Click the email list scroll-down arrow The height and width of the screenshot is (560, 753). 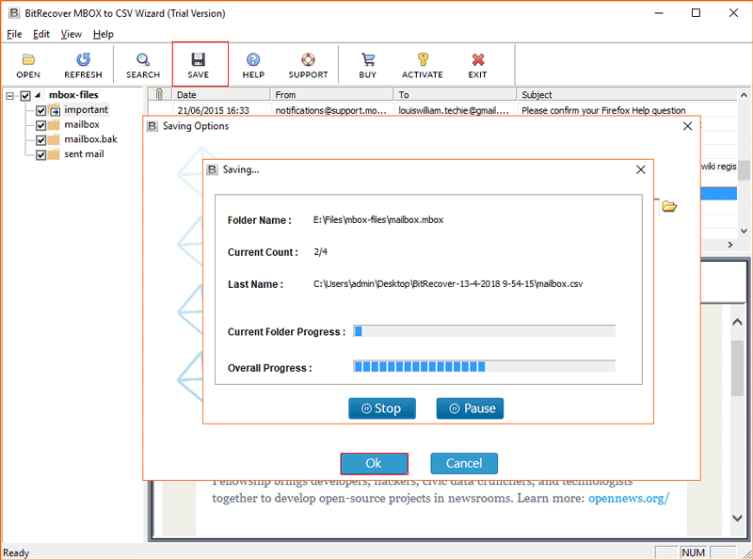744,231
